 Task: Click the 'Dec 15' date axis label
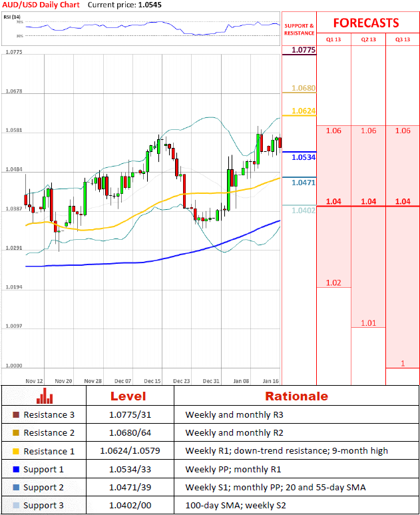(152, 381)
